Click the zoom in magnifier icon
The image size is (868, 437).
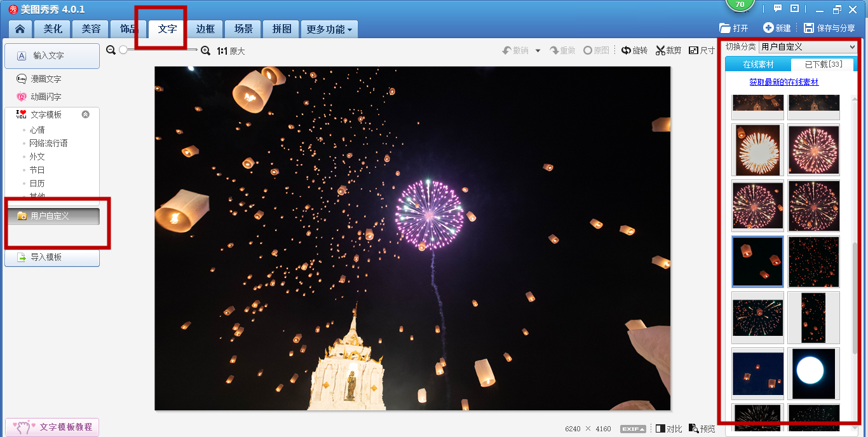point(205,50)
